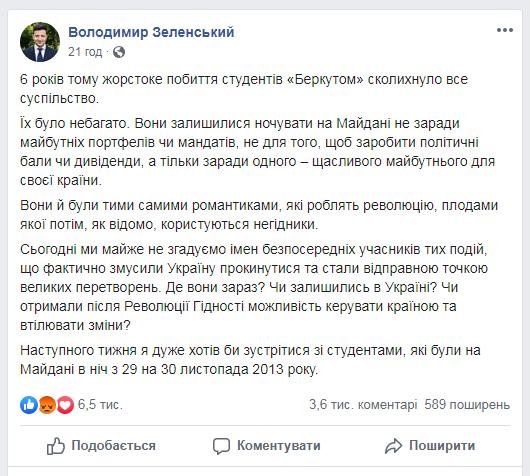This screenshot has height=476, width=530.
Task: Select the thumbs-up icon beside Подобається
Action: [55, 446]
